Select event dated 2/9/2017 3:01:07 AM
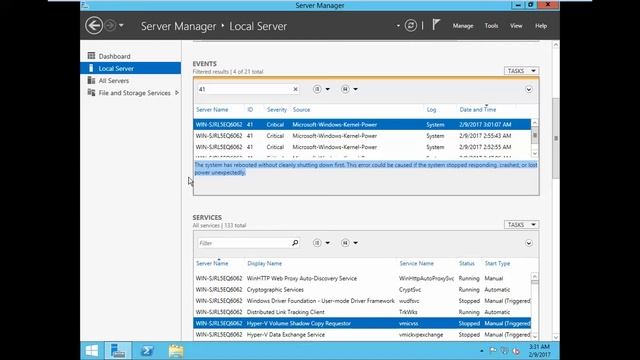Screen dimensions: 640x360 pos(362,124)
